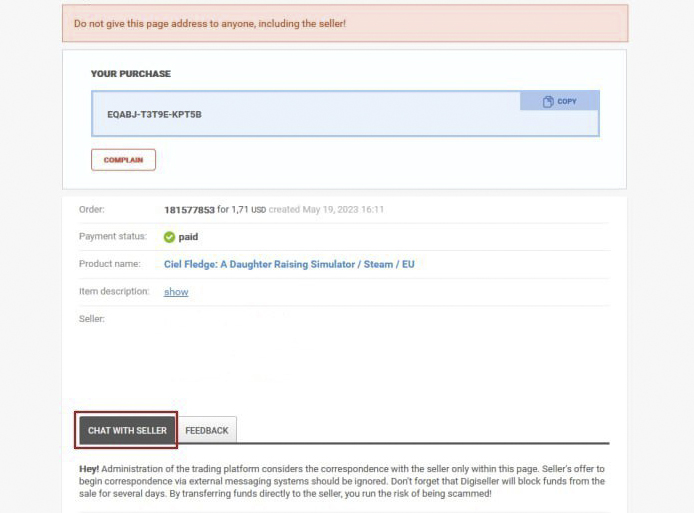Open the Ciel Fledge product name link
The width and height of the screenshot is (694, 513).
point(288,264)
